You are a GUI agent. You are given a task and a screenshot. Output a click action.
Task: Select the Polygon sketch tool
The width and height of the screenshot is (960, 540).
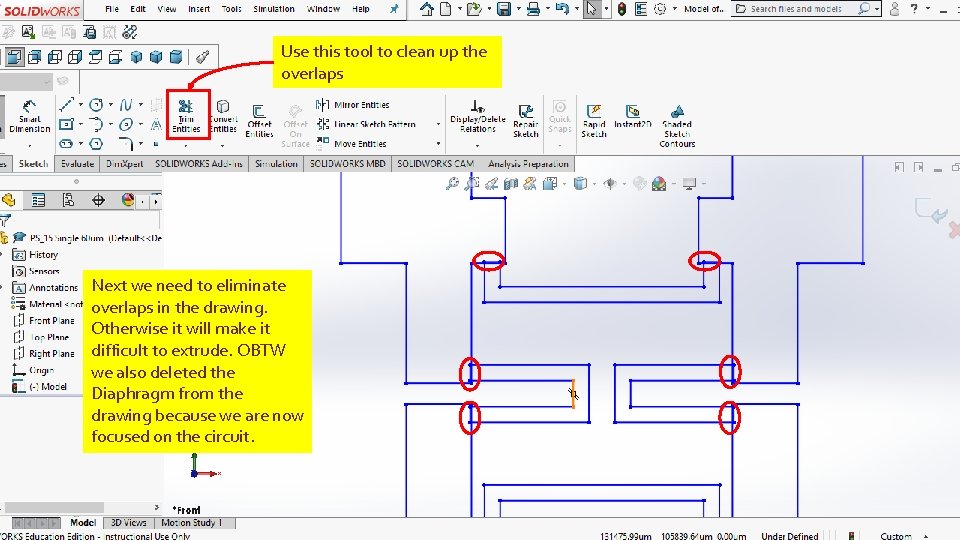tap(96, 144)
